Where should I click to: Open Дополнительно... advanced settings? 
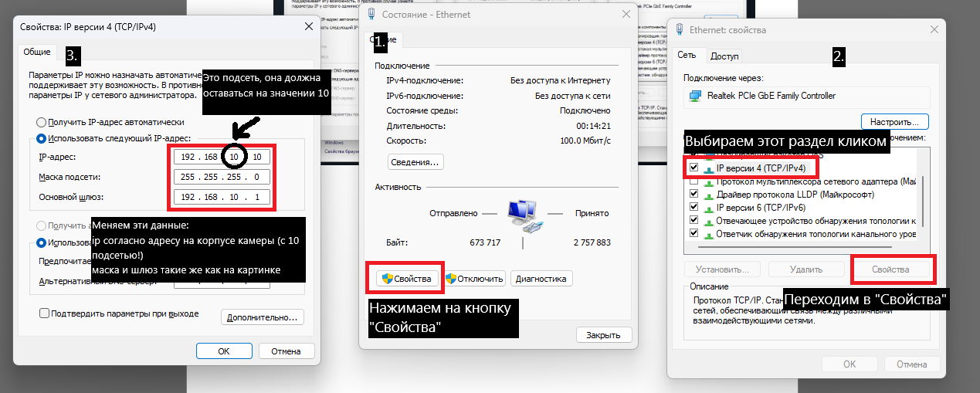[x=263, y=317]
